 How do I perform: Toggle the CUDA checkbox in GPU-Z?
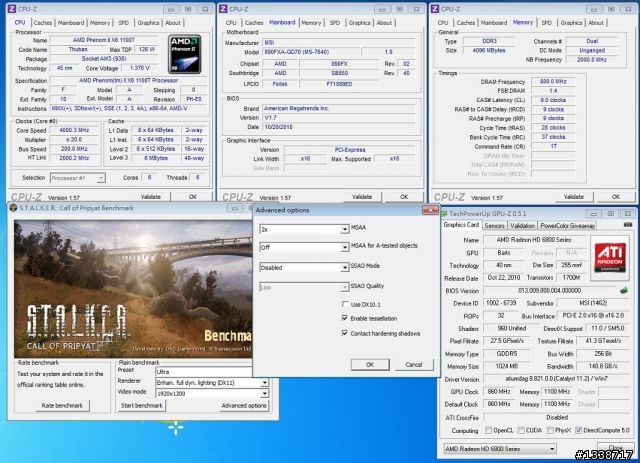coord(521,430)
